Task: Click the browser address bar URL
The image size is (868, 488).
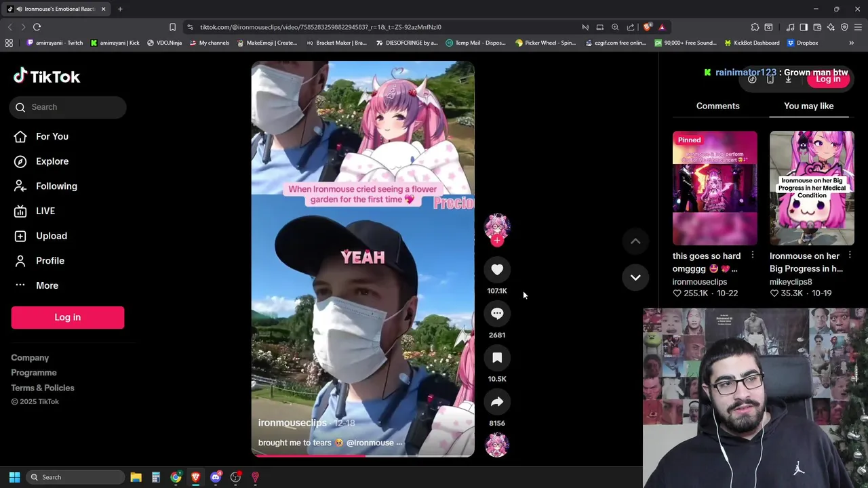Action: point(320,27)
